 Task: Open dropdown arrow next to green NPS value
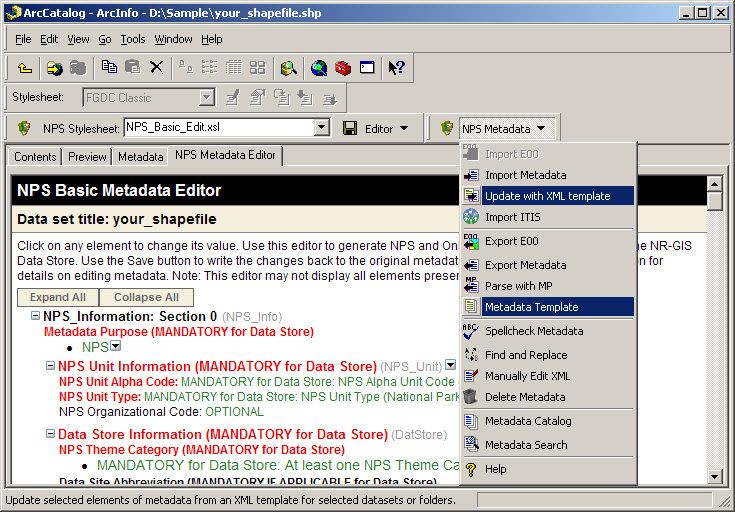[x=115, y=346]
